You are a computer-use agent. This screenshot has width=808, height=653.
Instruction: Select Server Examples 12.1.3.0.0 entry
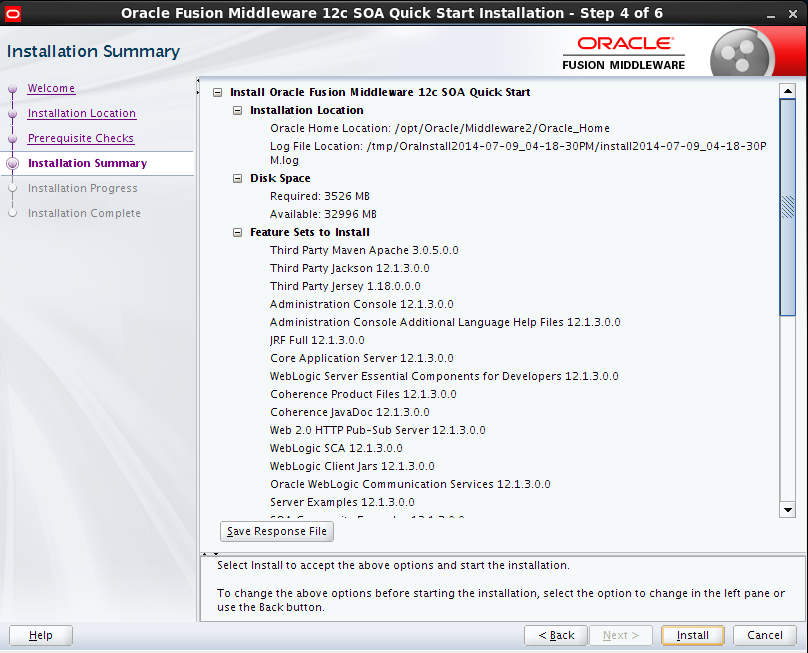342,503
